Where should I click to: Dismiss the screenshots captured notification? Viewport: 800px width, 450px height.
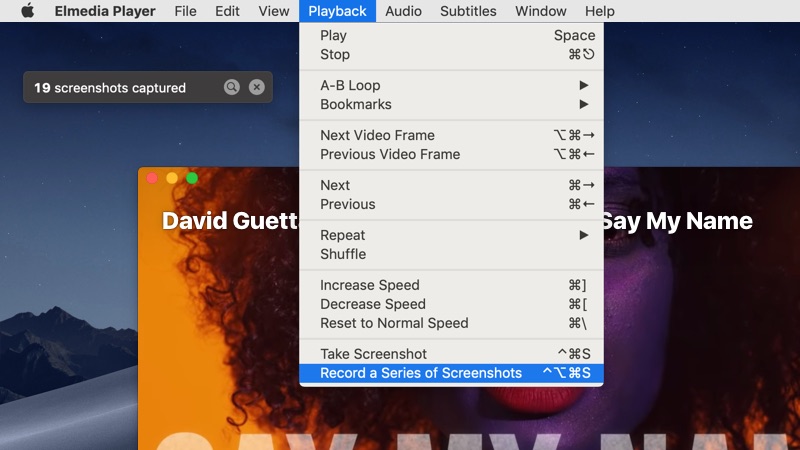pos(257,87)
